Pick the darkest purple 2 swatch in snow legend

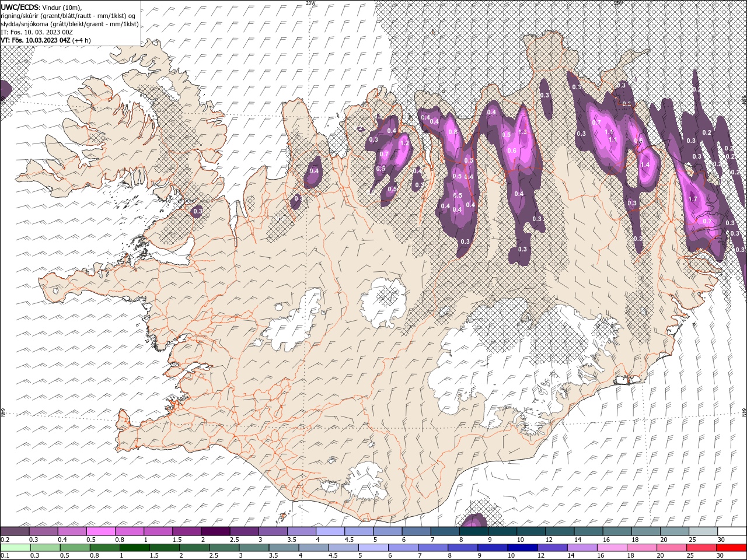coord(215,531)
